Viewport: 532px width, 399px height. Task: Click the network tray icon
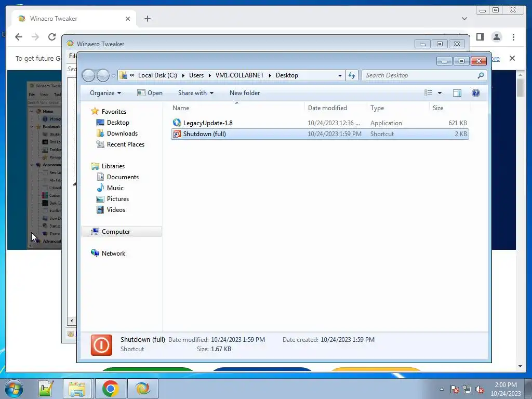coord(467,389)
